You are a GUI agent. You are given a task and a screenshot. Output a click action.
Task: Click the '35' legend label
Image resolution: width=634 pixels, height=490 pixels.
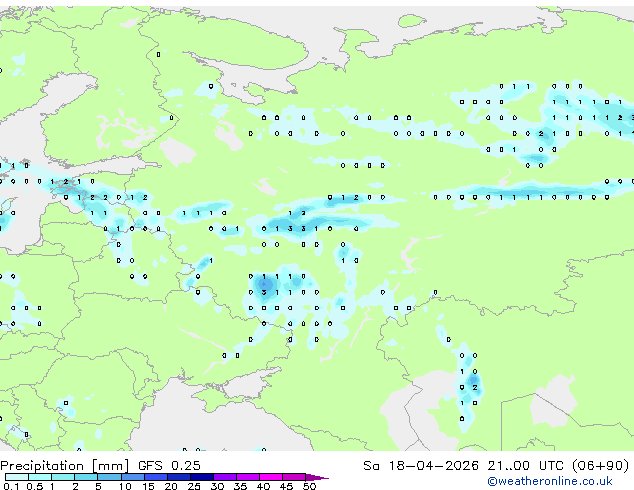point(240,486)
